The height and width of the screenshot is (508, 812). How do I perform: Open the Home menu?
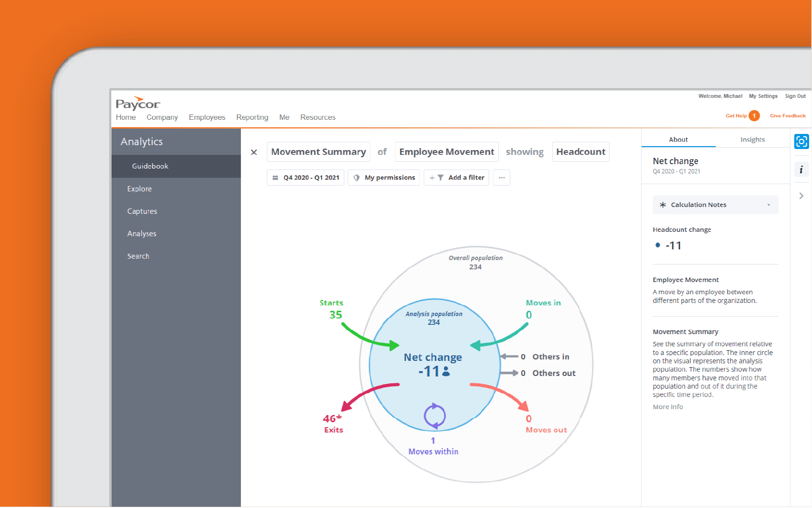tap(126, 117)
